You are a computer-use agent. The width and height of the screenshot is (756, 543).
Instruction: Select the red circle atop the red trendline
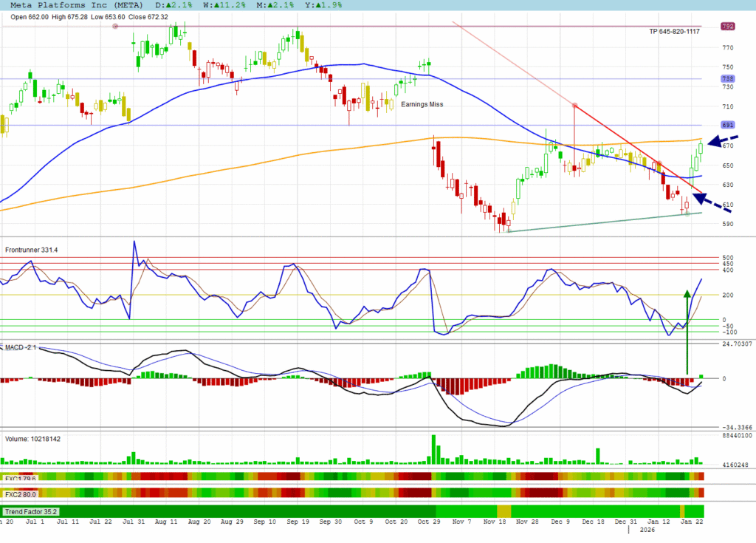click(574, 105)
